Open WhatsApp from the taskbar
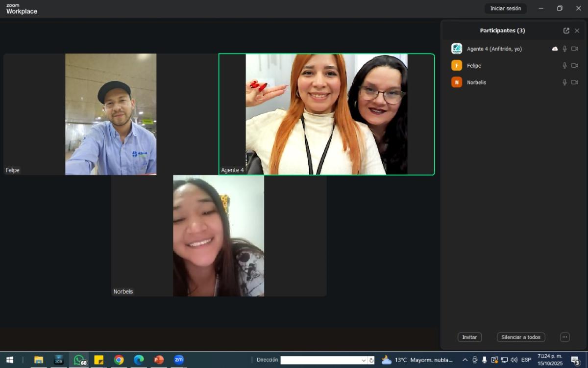 (x=79, y=360)
